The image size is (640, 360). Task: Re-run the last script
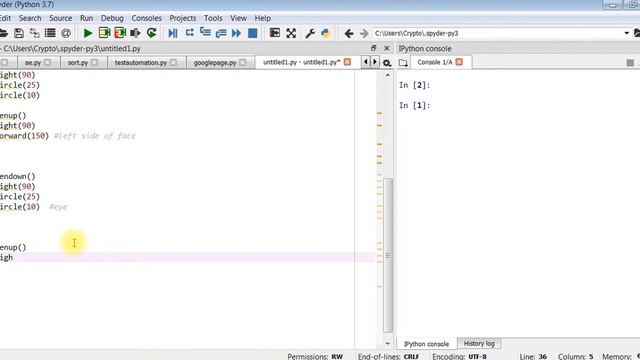[x=151, y=33]
